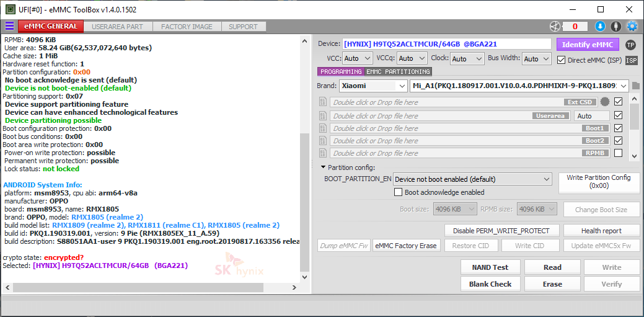
Task: Open VCC voltage dropdown
Action: (x=357, y=59)
